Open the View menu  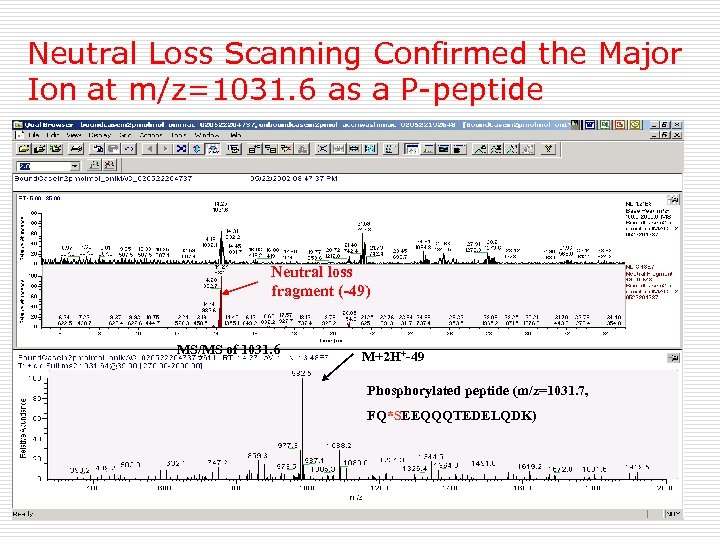pyautogui.click(x=73, y=135)
